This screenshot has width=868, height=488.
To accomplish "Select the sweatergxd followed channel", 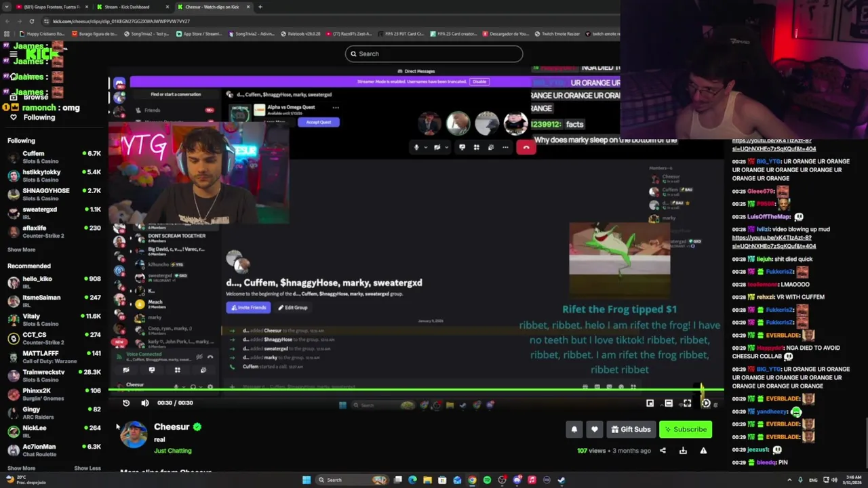I will click(x=54, y=213).
